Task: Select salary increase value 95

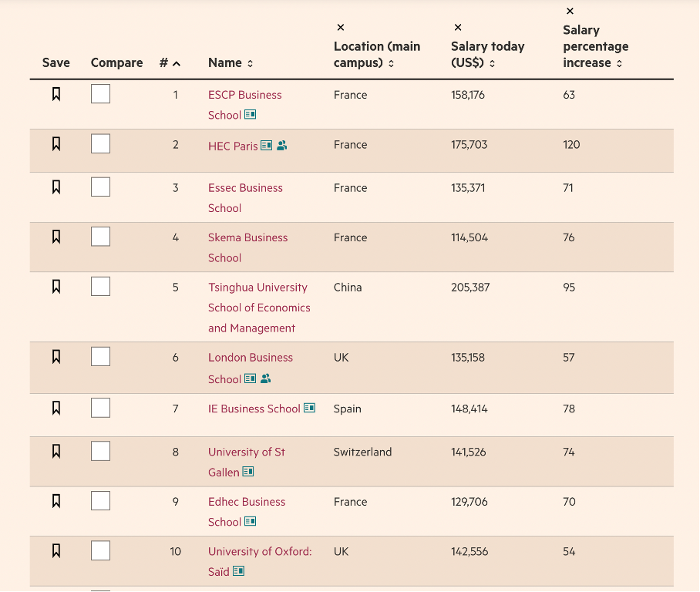Action: click(569, 287)
